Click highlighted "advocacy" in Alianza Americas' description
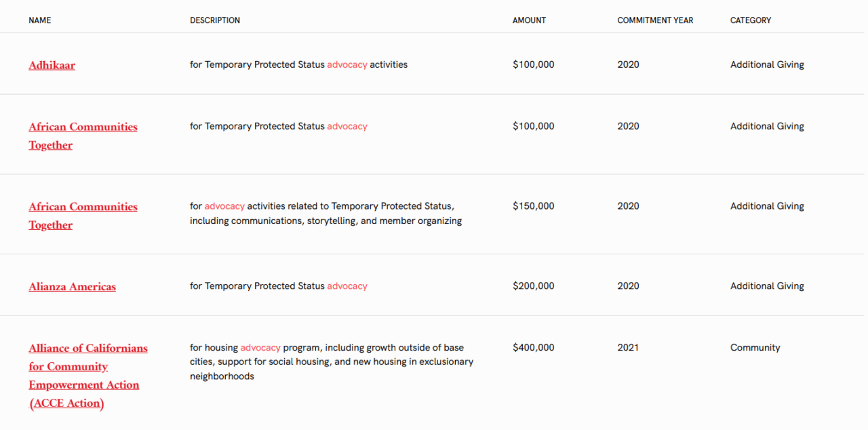The height and width of the screenshot is (430, 868). click(x=347, y=286)
